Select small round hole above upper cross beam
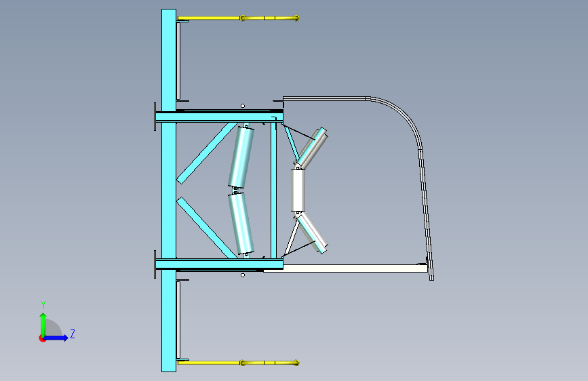Screen dimensions: 588x381 [243, 106]
